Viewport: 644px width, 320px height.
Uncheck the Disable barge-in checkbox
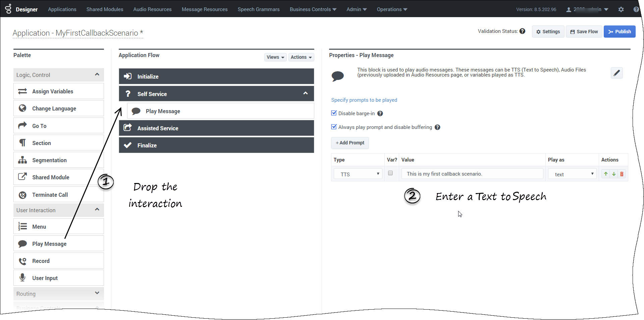coord(334,113)
